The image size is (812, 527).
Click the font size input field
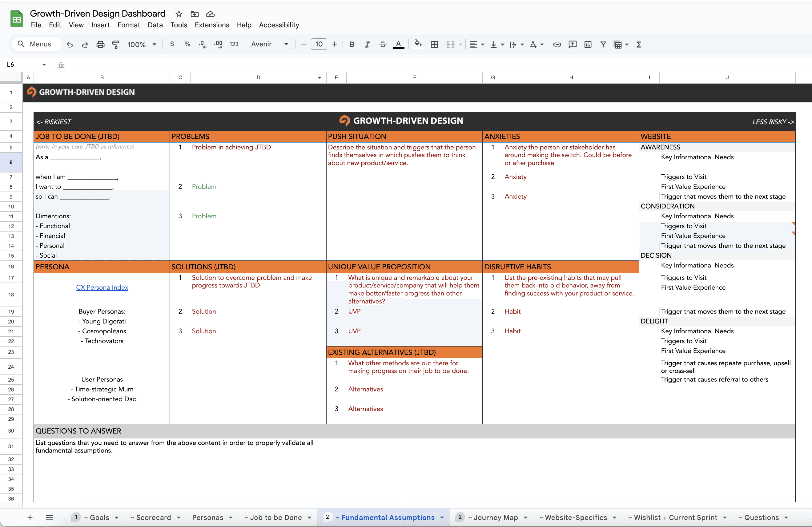pos(319,44)
